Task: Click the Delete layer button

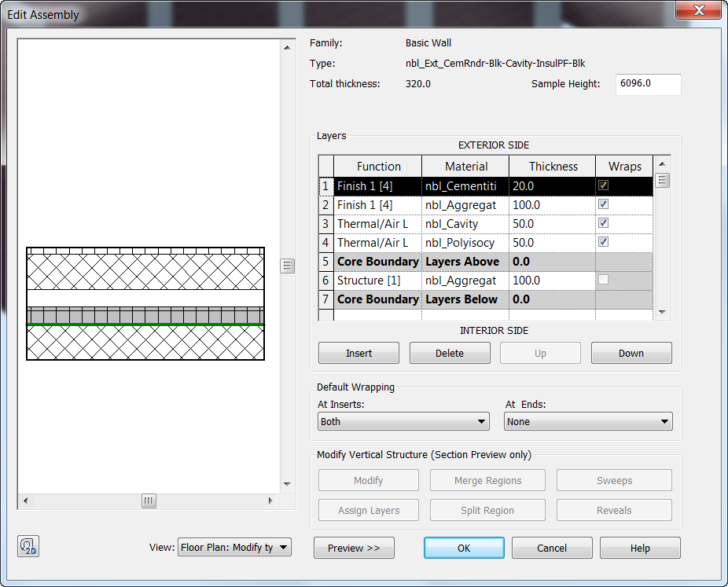Action: [x=450, y=353]
